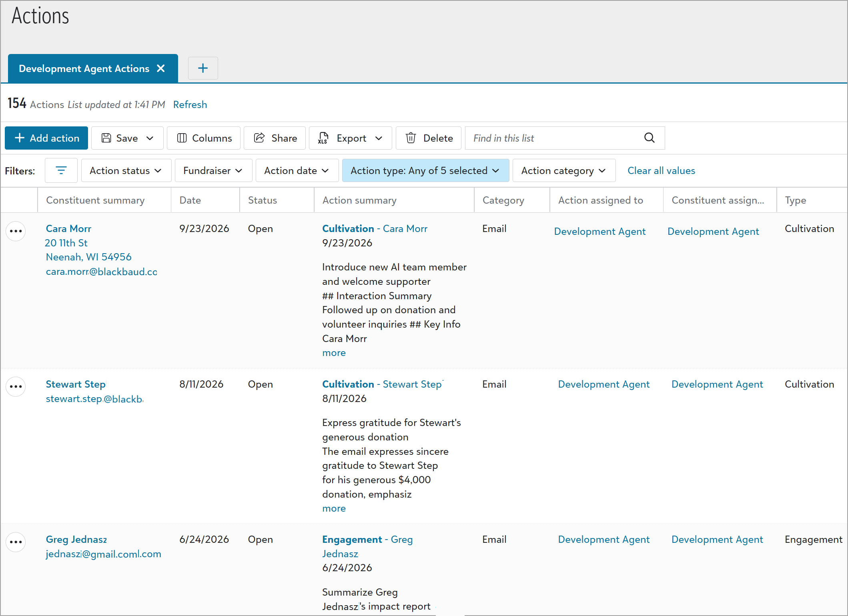Email stewart.step address link
This screenshot has height=616, width=848.
tap(94, 399)
